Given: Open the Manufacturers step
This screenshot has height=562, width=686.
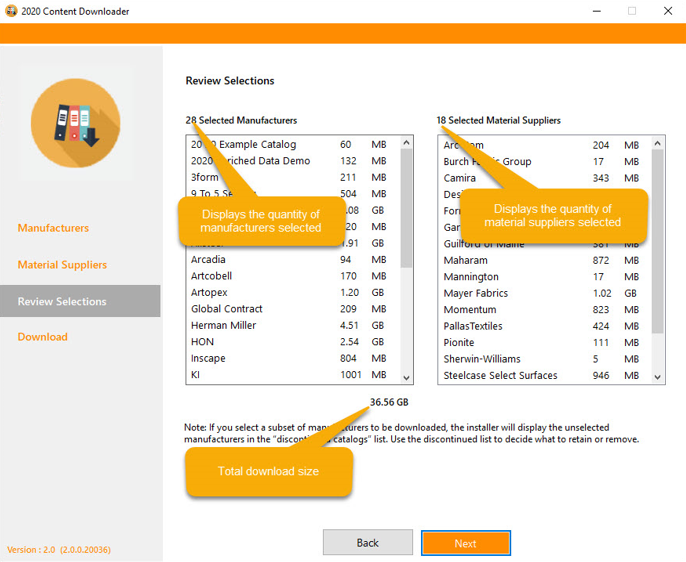Looking at the screenshot, I should tap(53, 228).
